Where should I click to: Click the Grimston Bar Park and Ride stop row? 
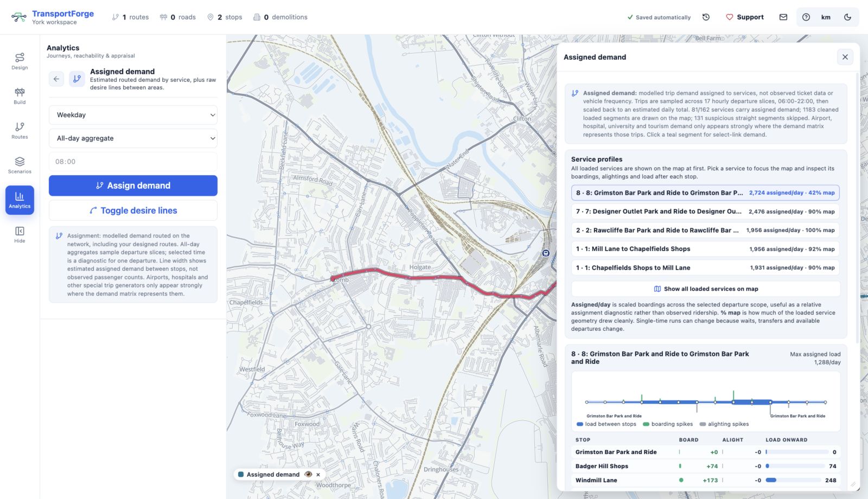pos(705,452)
